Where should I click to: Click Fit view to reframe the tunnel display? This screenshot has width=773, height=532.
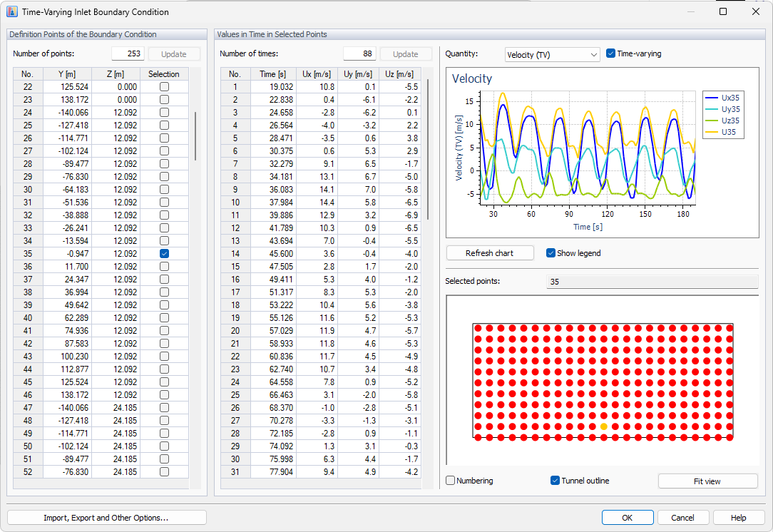(x=707, y=481)
